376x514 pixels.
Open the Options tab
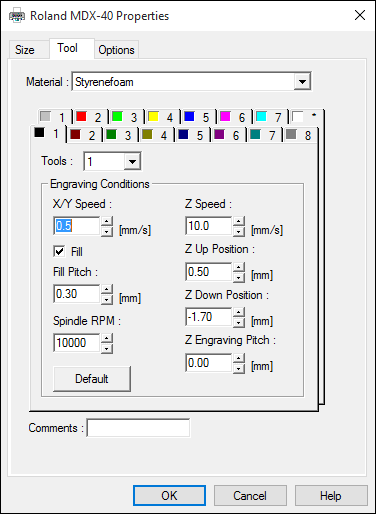116,50
